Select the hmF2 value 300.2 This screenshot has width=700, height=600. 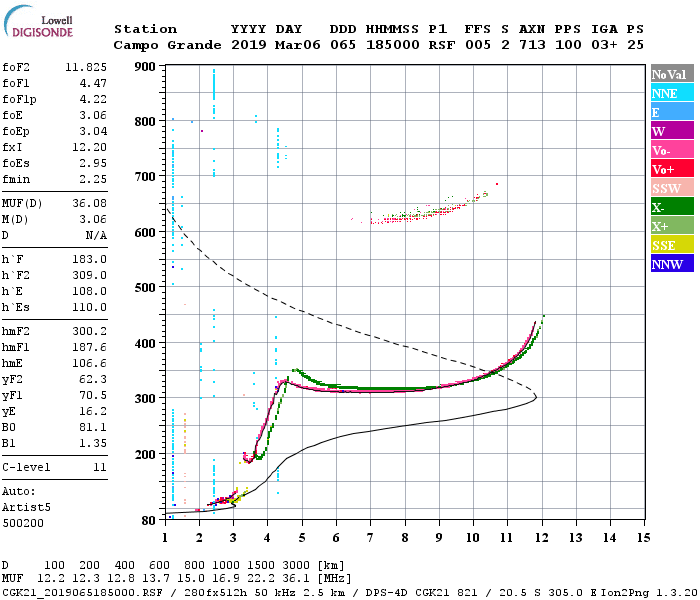click(x=90, y=331)
